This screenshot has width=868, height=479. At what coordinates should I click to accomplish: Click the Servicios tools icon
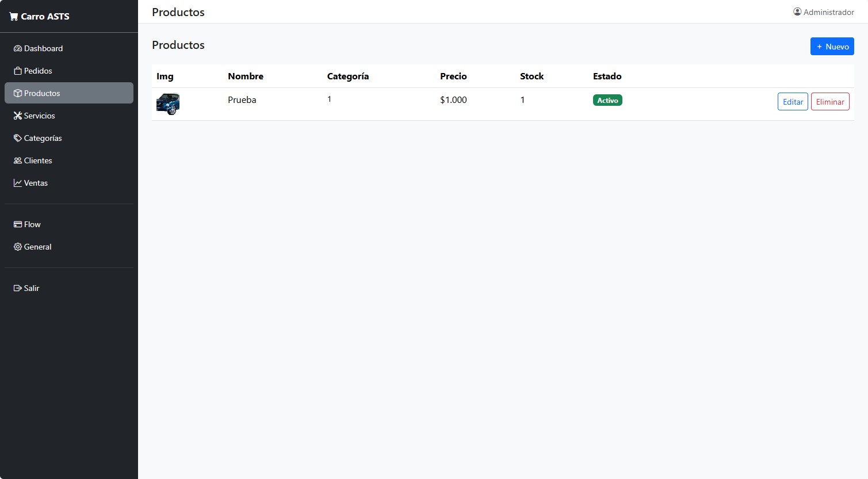[x=18, y=116]
